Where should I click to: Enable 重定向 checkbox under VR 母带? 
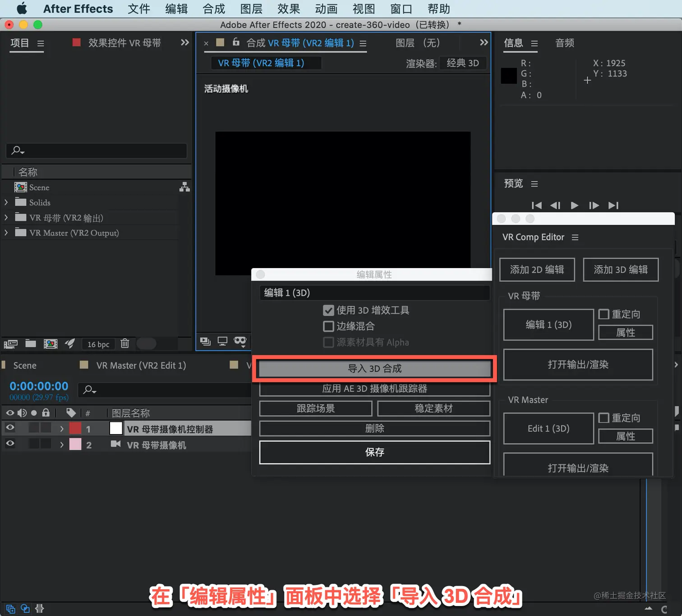[604, 314]
